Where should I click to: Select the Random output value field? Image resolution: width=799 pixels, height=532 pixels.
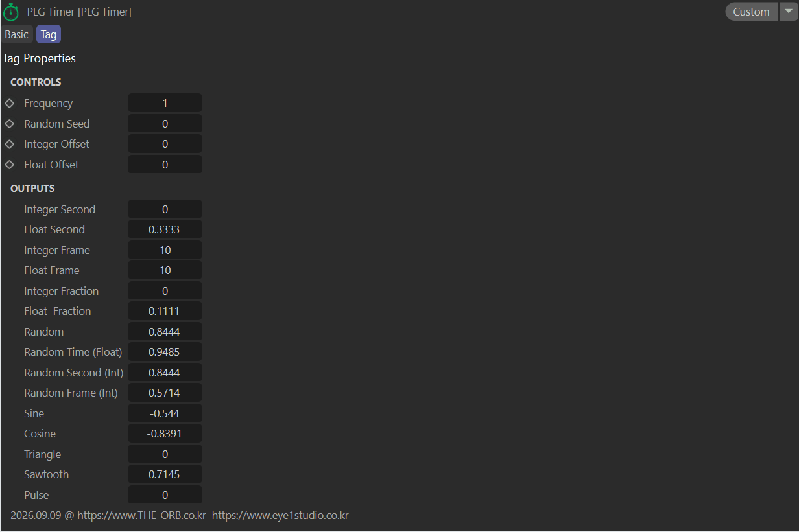click(165, 332)
